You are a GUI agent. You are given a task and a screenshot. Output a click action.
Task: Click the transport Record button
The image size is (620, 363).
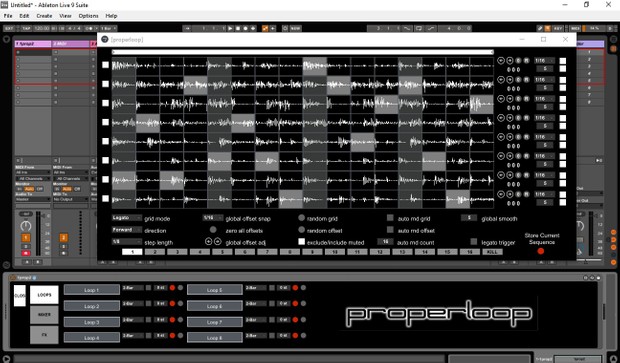246,28
